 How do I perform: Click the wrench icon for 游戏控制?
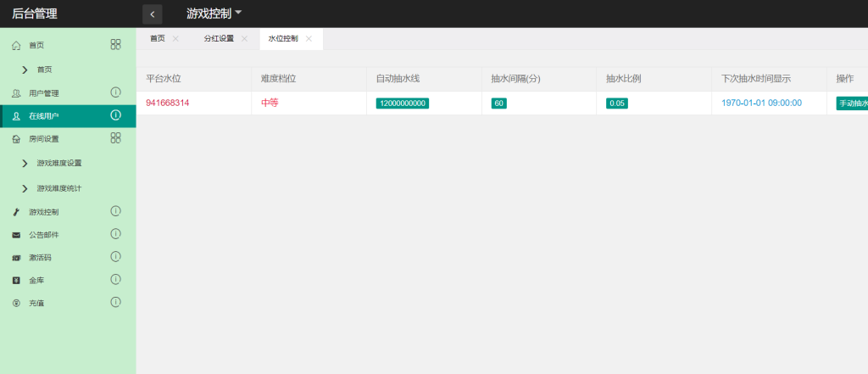(16, 212)
